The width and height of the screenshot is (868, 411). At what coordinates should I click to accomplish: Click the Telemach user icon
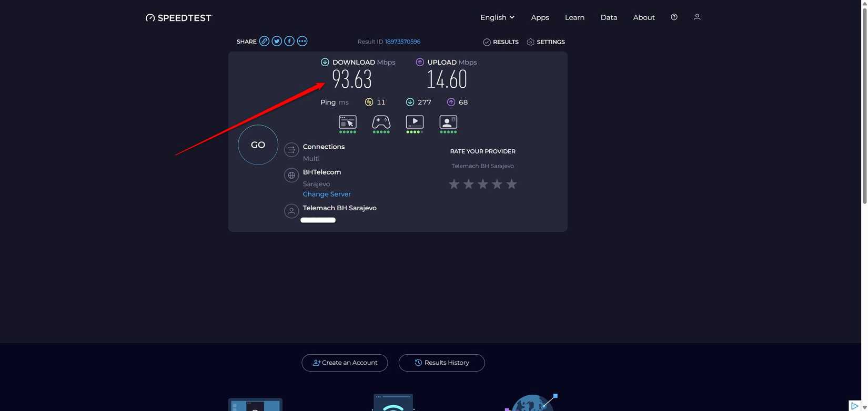point(291,211)
